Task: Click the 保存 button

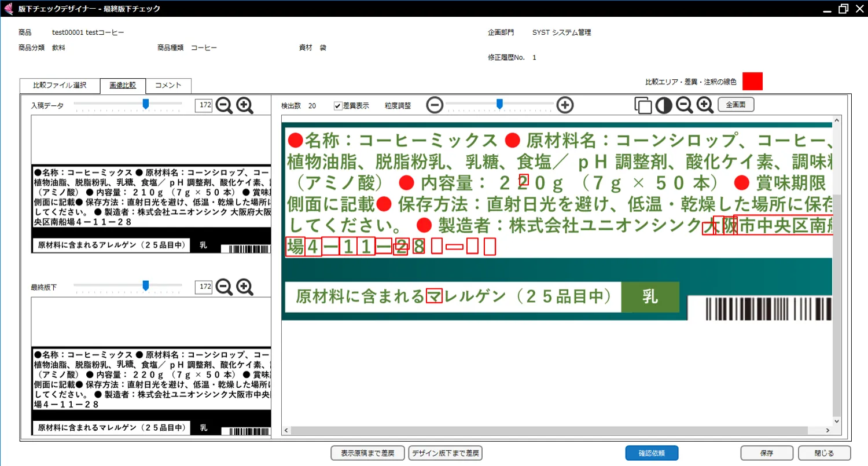Action: click(x=767, y=453)
